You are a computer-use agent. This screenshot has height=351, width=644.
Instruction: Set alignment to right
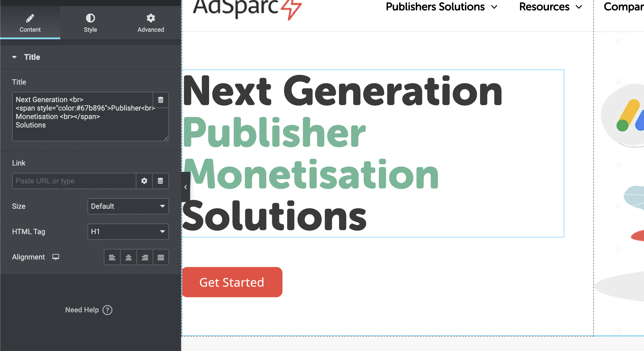coord(145,257)
